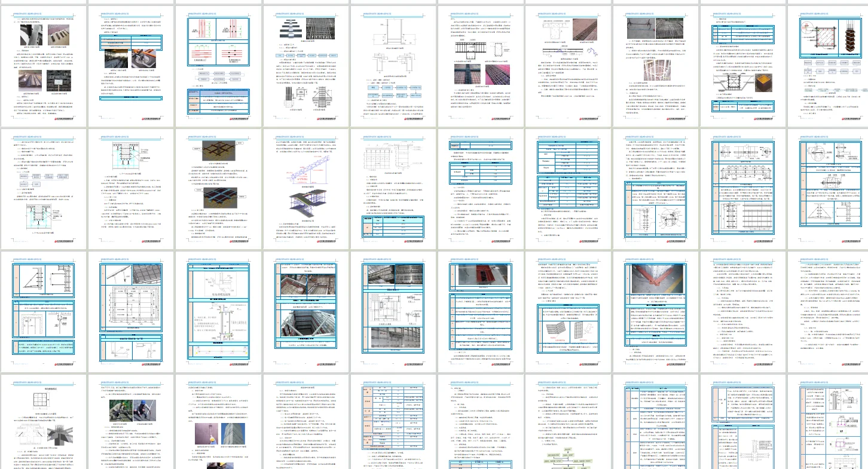Select the page with orange hatched column formwork diagram
868x469 pixels.
pos(828,67)
